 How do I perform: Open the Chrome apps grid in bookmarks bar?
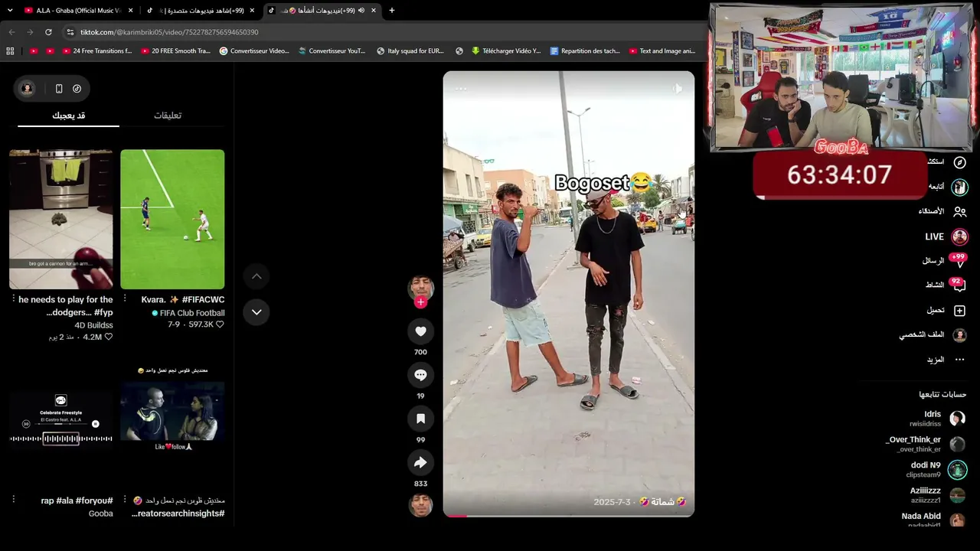pos(10,51)
